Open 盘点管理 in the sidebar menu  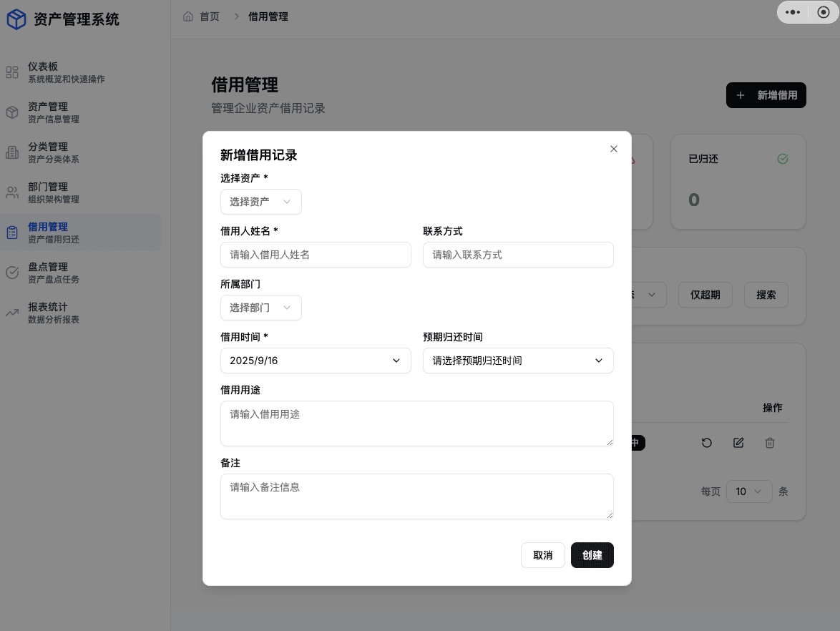(81, 273)
